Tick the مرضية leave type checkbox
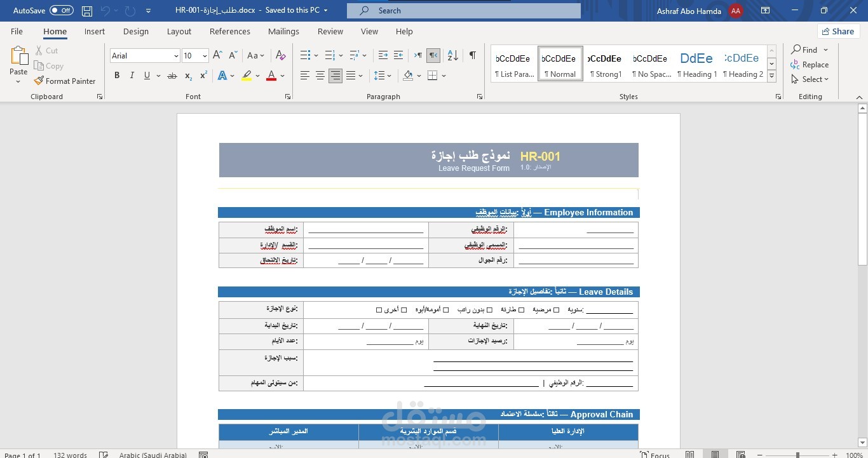 (x=557, y=310)
